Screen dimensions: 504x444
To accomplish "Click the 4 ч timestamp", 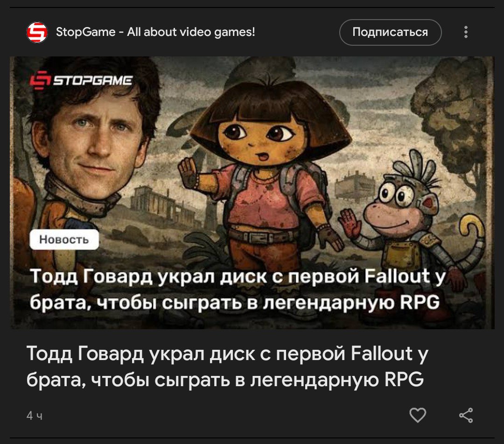I will click(x=35, y=416).
